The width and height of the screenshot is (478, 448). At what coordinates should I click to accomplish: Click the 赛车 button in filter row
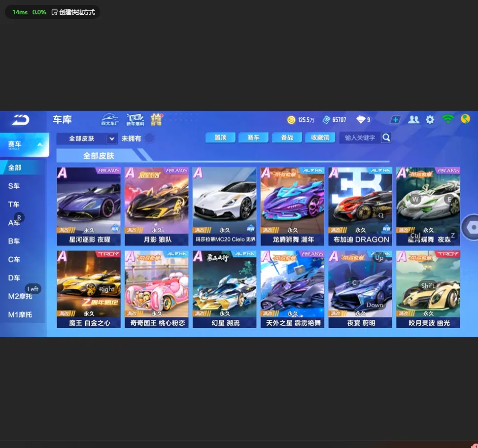click(x=254, y=138)
